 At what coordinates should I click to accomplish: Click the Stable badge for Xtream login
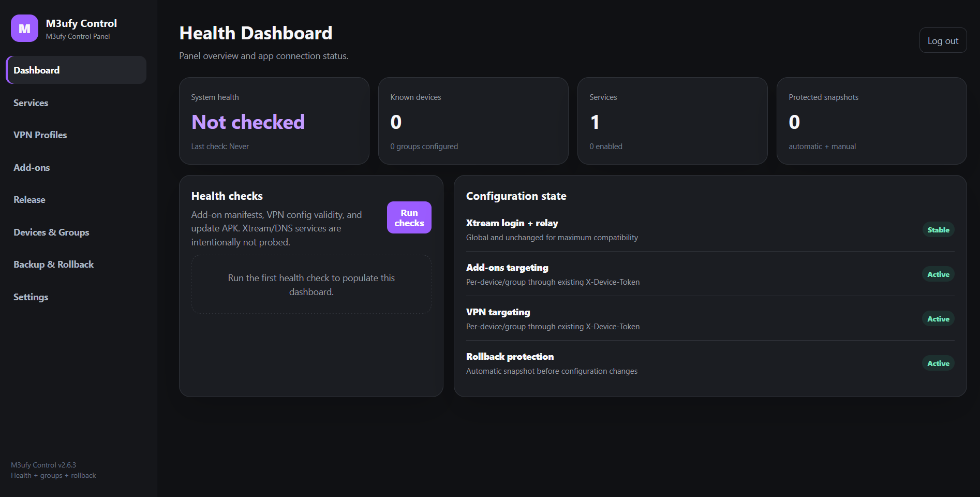click(938, 229)
